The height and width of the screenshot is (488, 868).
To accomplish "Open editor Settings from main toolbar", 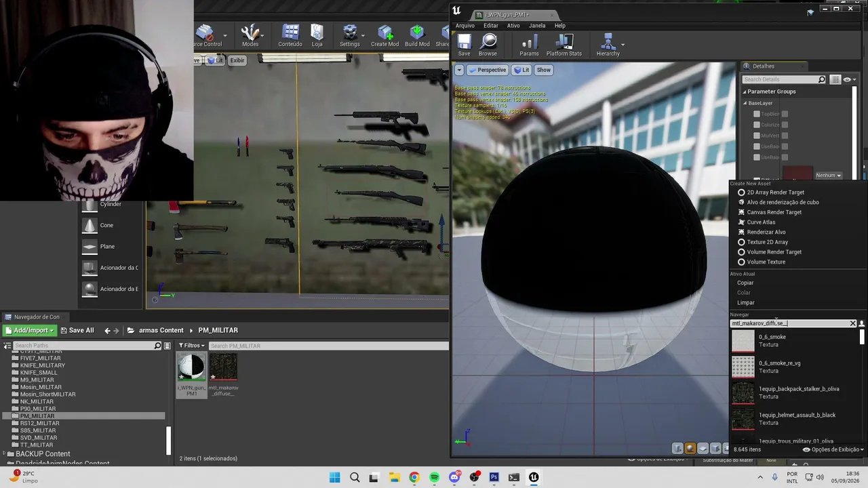I will pos(350,36).
